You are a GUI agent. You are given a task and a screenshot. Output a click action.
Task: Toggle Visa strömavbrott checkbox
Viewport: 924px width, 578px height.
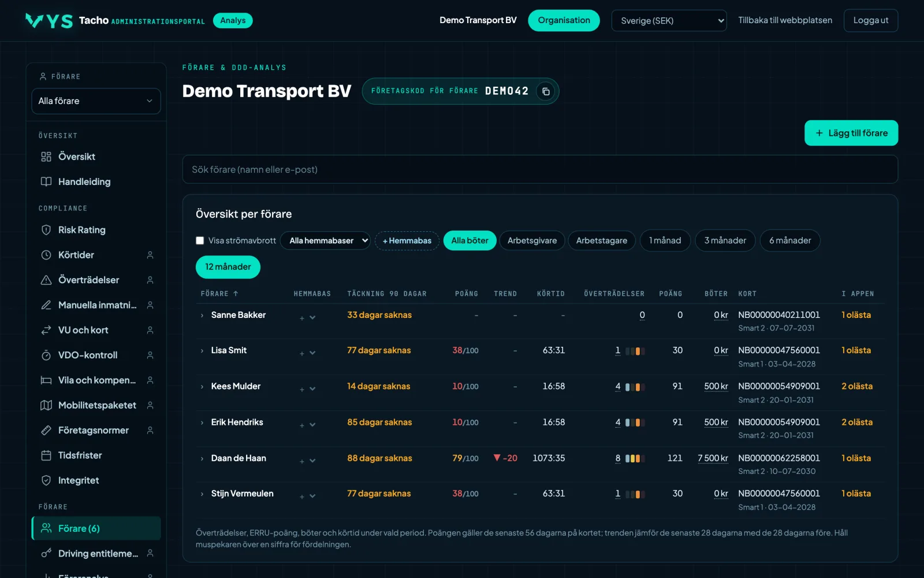200,240
